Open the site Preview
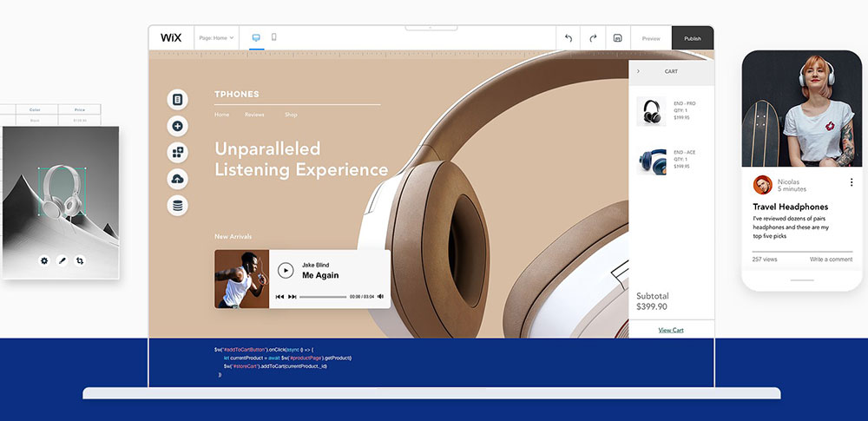 click(x=651, y=38)
